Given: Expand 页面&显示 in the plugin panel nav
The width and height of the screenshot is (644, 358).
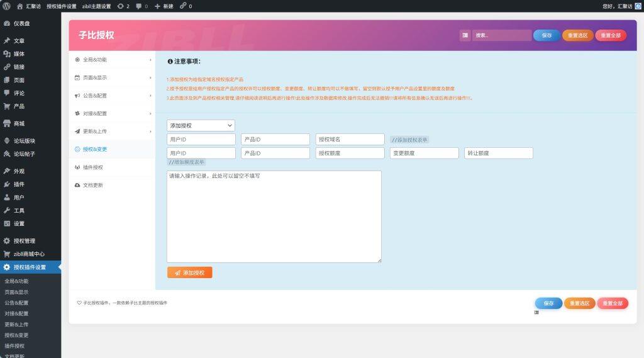Looking at the screenshot, I should (112, 77).
